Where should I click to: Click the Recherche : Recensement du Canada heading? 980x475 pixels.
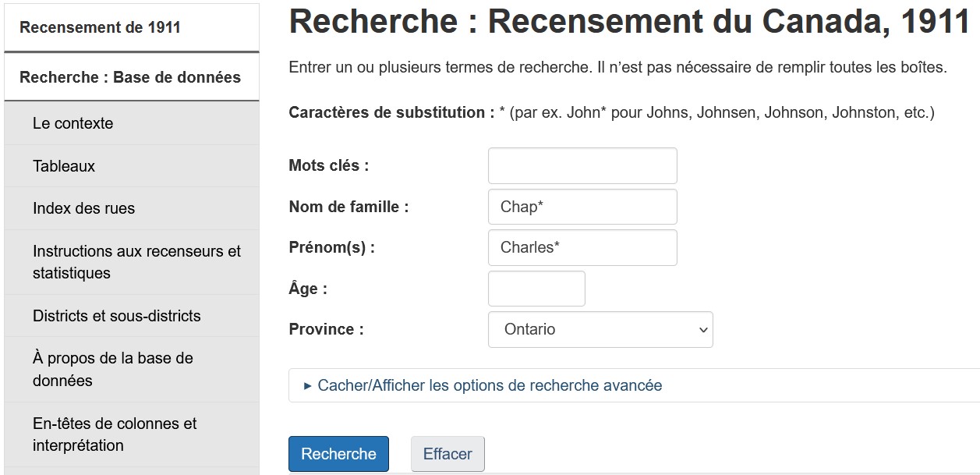[x=628, y=23]
